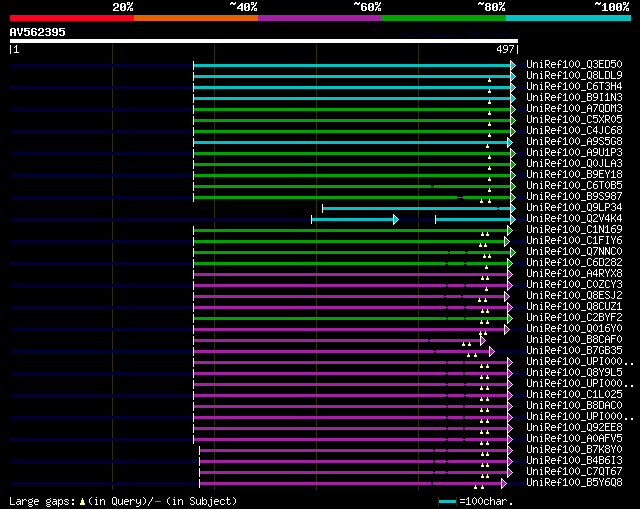Select the UniRef100_A0AFV5 label

(x=574, y=439)
